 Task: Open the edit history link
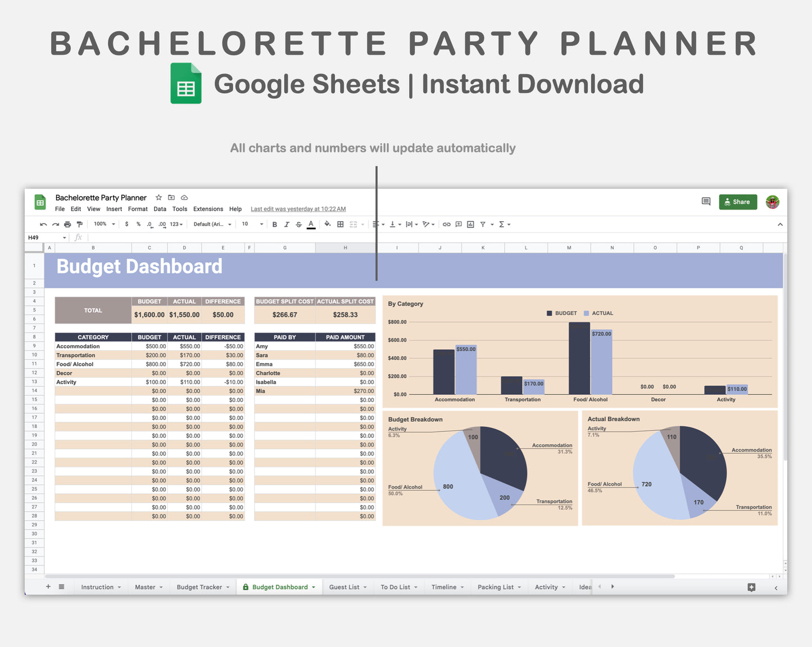click(298, 208)
